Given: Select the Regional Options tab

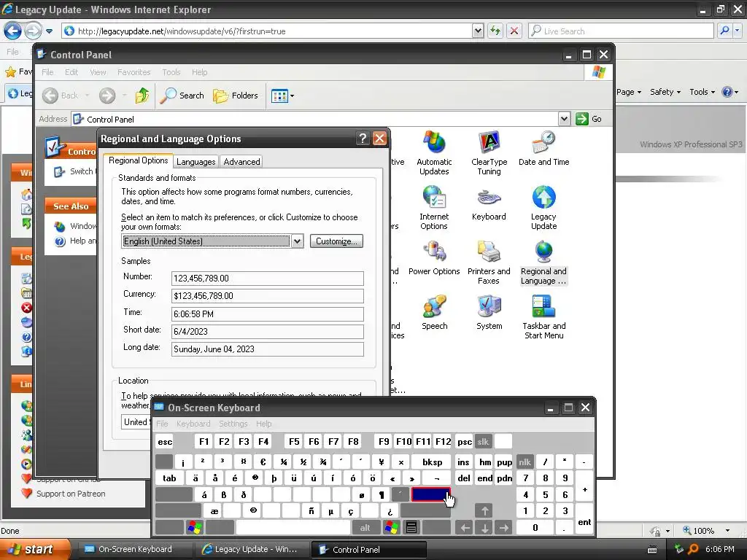Looking at the screenshot, I should pyautogui.click(x=138, y=160).
